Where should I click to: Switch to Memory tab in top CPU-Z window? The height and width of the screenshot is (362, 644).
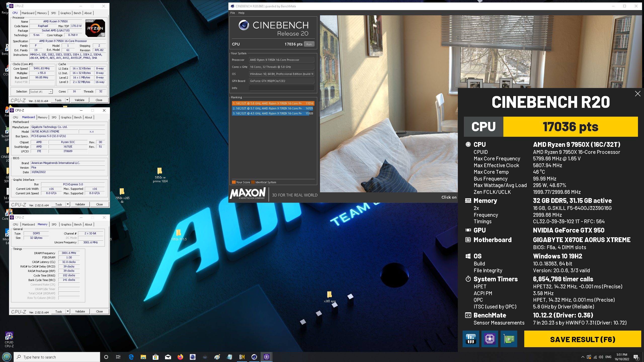click(42, 13)
